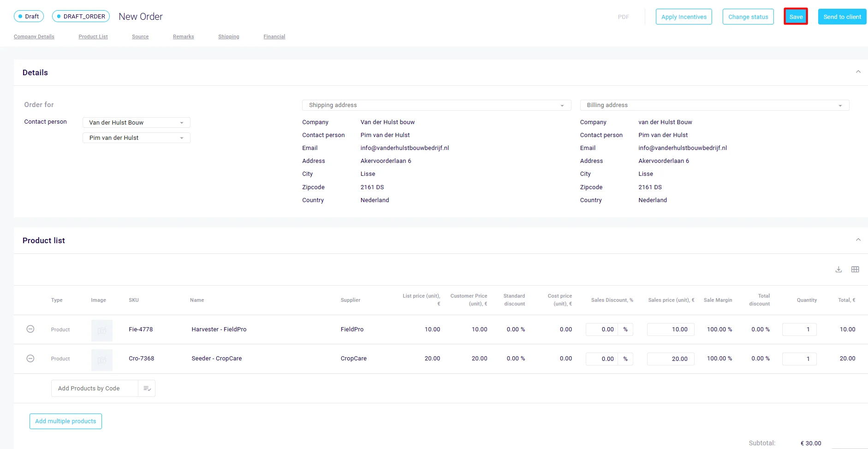
Task: Click product name Seeder - CropCare
Action: point(217,359)
